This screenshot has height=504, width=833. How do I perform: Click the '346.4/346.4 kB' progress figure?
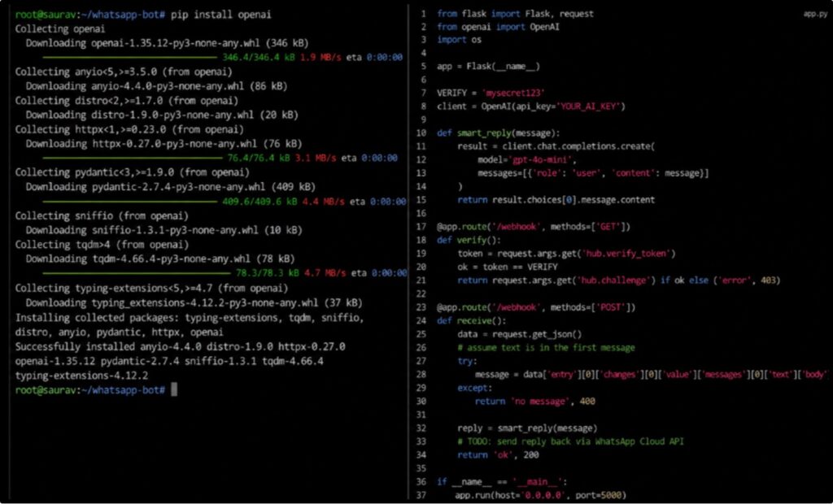click(259, 58)
